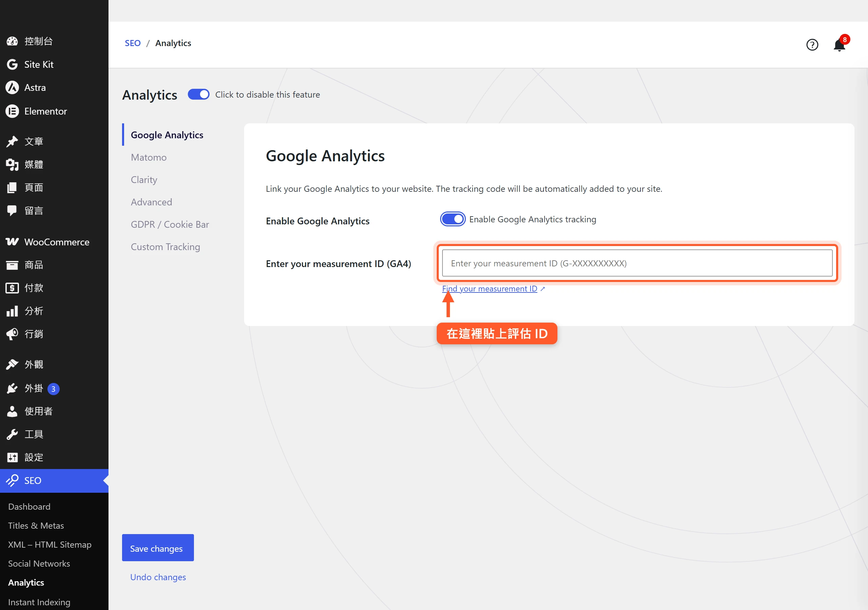868x610 pixels.
Task: Click the 外掛 plugins plug icon
Action: click(x=12, y=388)
